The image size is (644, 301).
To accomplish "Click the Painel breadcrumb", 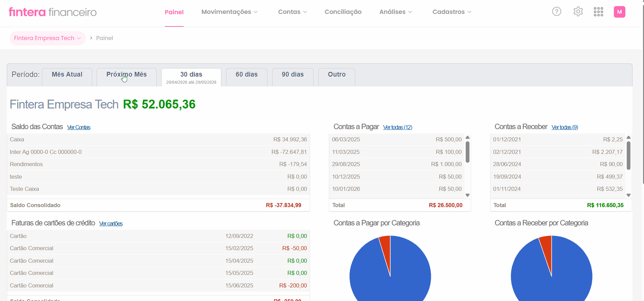I will pos(104,38).
